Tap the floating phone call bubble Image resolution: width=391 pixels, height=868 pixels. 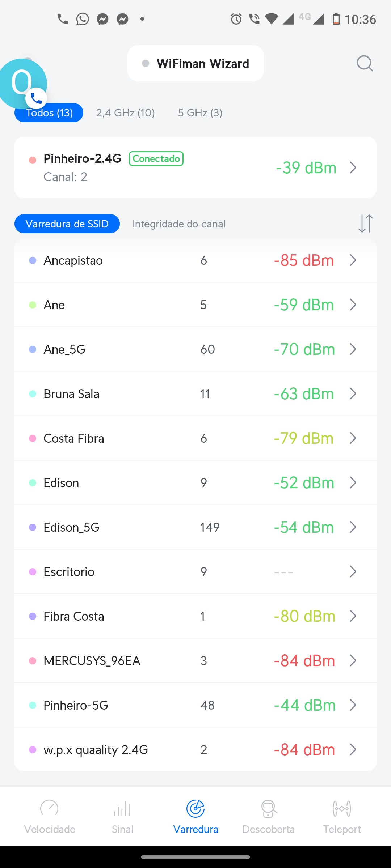click(24, 84)
